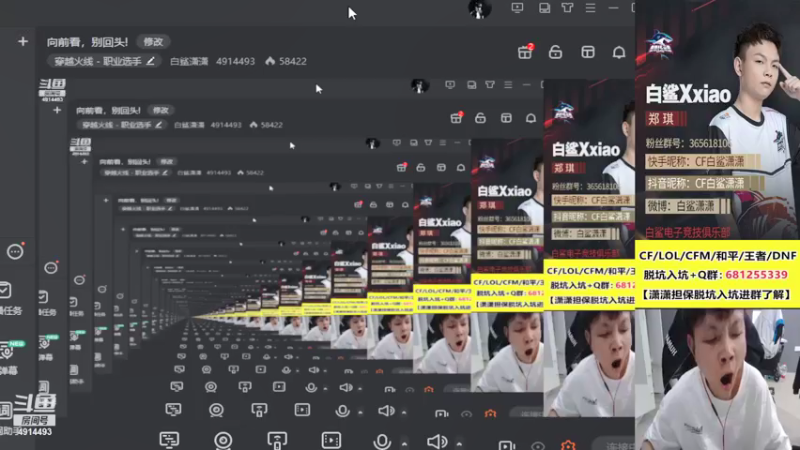Image resolution: width=800 pixels, height=450 pixels.
Task: Click orange gear in second nested toolbar
Action: click(x=429, y=390)
